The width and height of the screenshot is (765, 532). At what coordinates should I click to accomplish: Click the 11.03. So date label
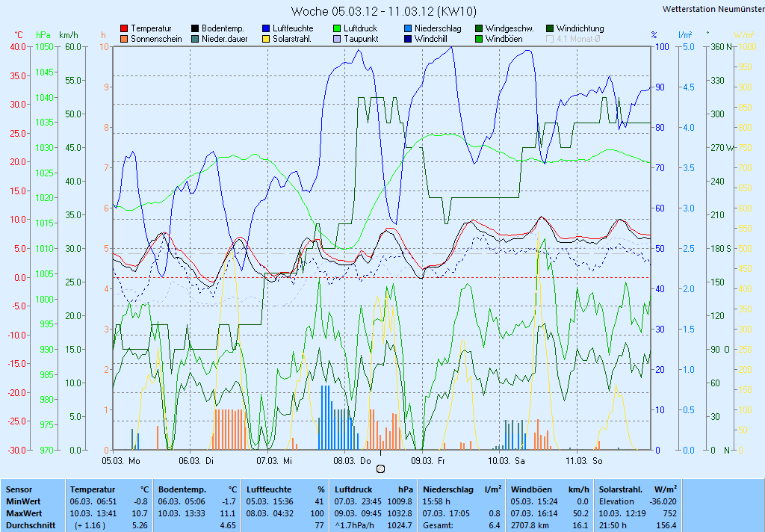[584, 460]
